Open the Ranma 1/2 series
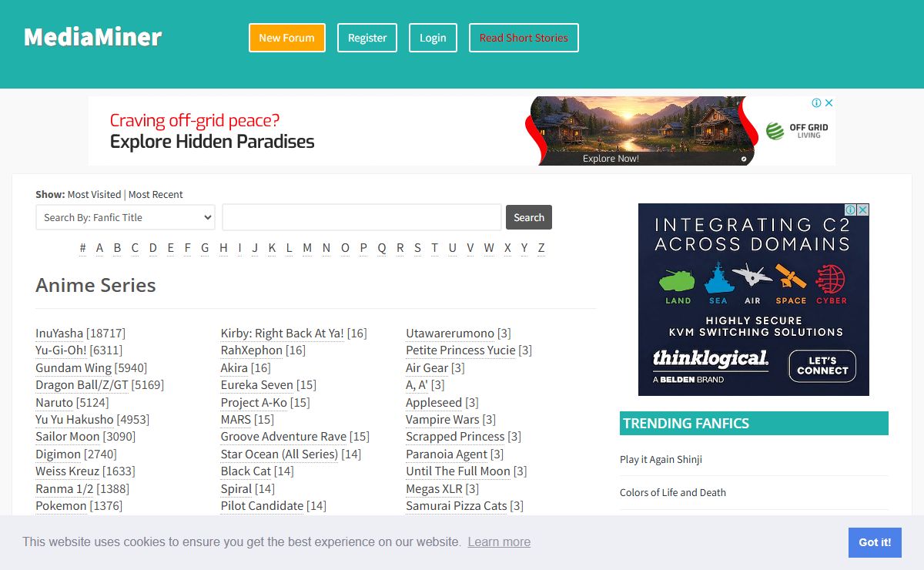The width and height of the screenshot is (924, 570). [x=65, y=489]
